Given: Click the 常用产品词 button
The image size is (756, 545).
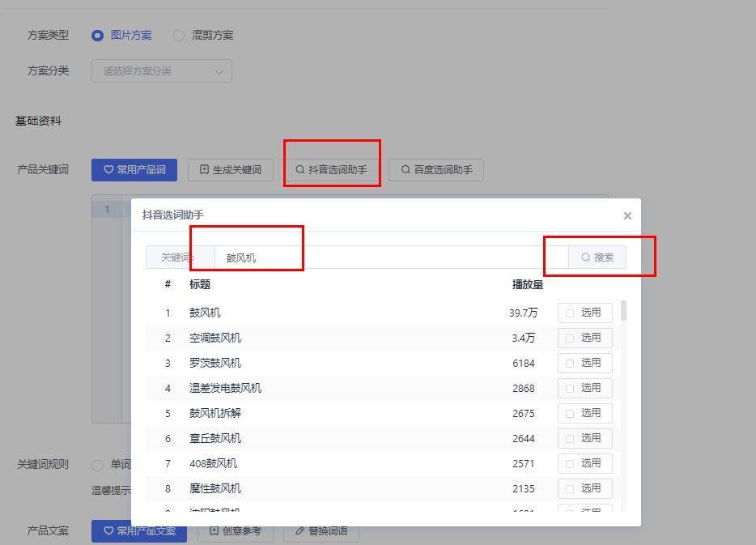Looking at the screenshot, I should point(134,170).
